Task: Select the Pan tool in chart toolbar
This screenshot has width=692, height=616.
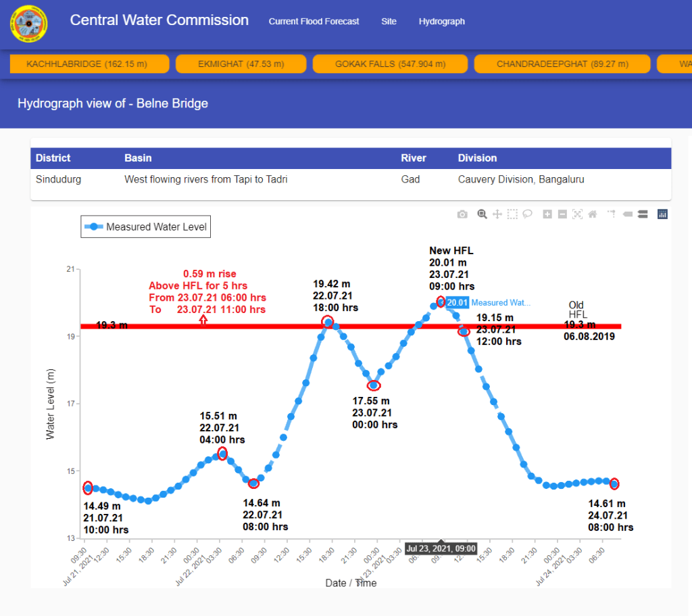Action: (497, 214)
